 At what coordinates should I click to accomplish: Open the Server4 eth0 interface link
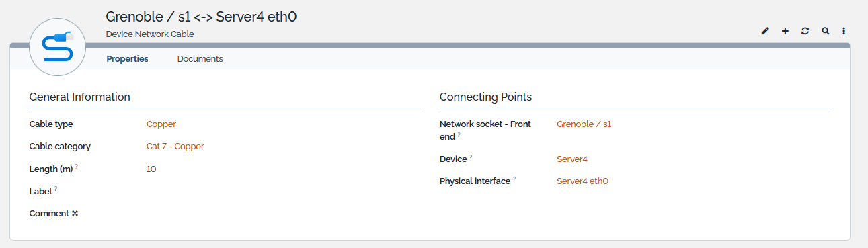click(582, 181)
